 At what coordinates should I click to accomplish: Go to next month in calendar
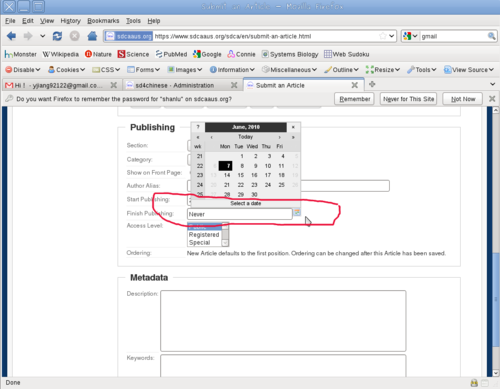coord(279,137)
